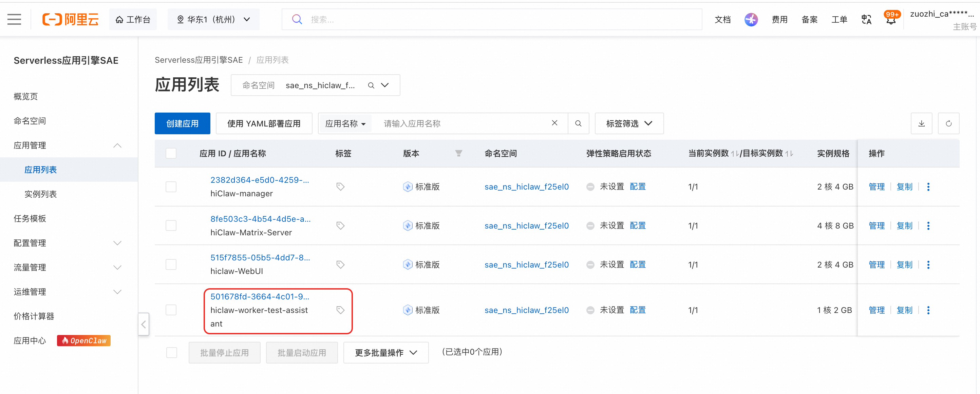This screenshot has width=980, height=394.
Task: Click 配置 for hiclaw-worker-test-assistant elasticity
Action: pyautogui.click(x=638, y=310)
